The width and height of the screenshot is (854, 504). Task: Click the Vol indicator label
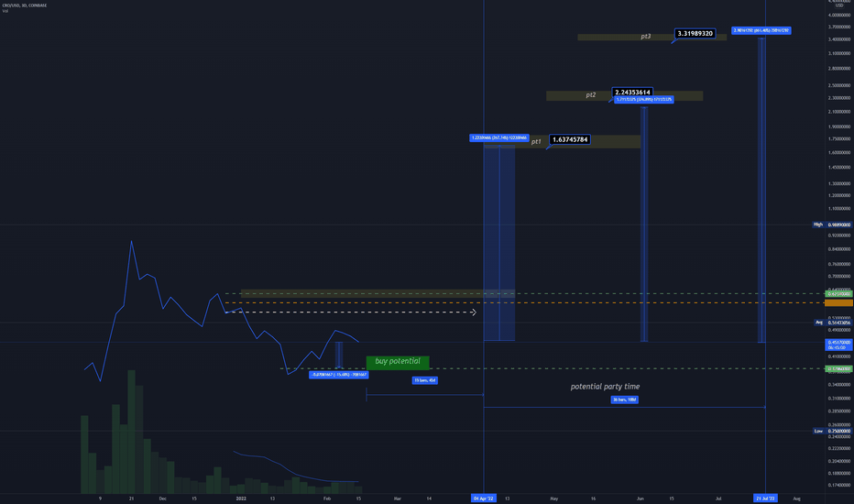pos(5,11)
